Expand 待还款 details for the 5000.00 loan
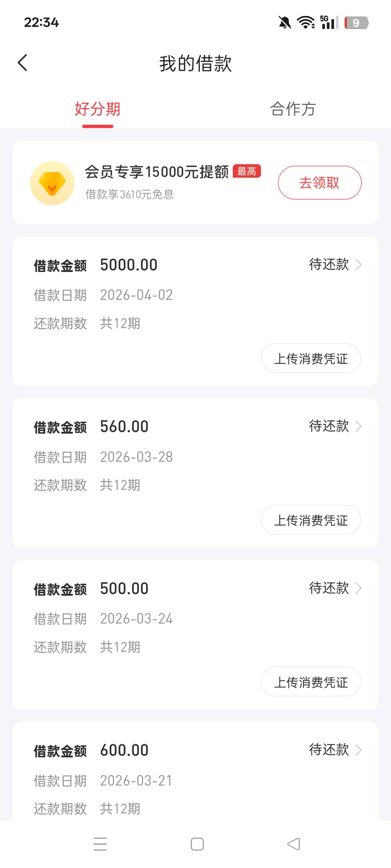Screen dimensions: 391x868 coord(335,265)
